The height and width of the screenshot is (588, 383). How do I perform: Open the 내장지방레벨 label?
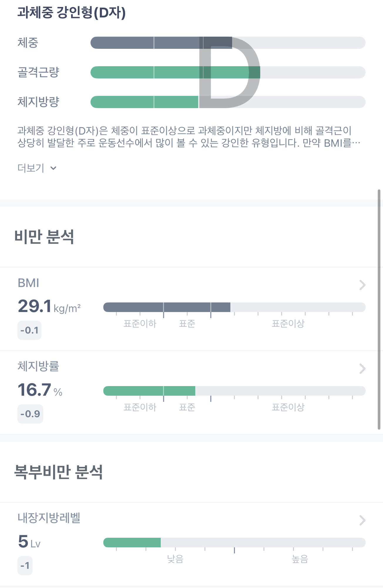pos(49,518)
